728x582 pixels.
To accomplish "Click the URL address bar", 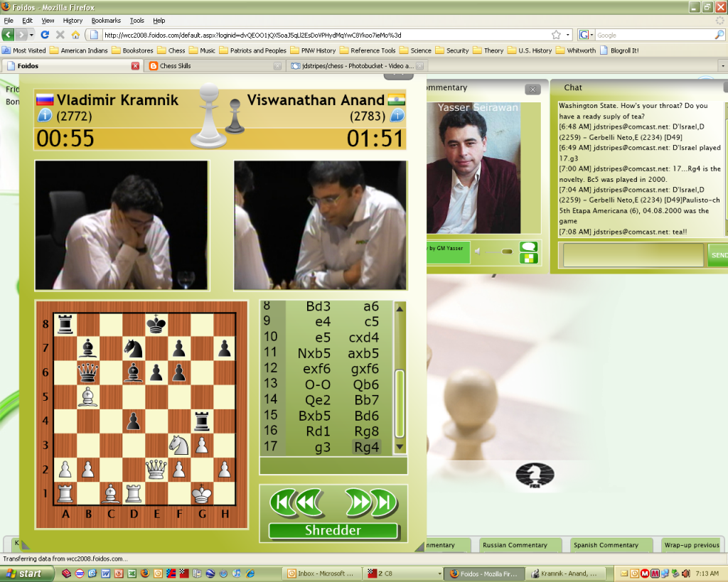I will pyautogui.click(x=325, y=35).
